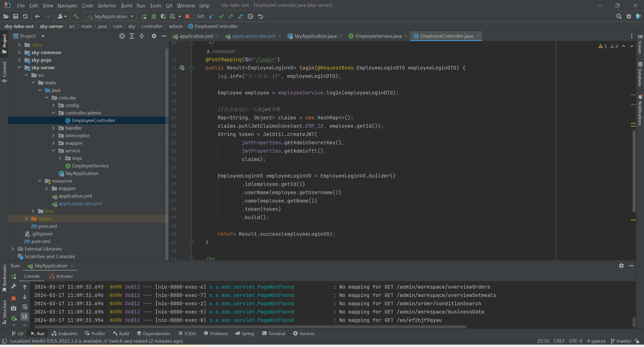Open the Endpoints tool window

click(64, 333)
